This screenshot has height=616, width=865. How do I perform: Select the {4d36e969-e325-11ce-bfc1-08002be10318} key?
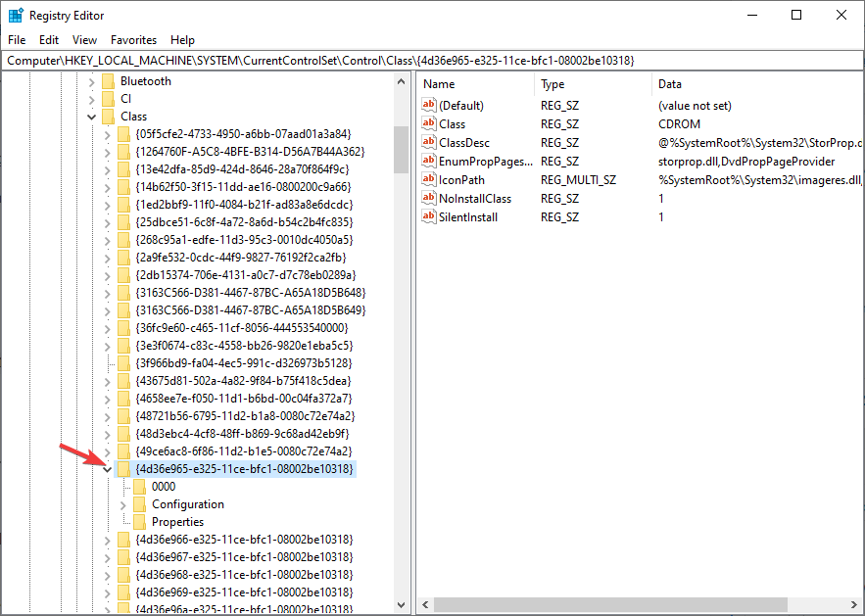(x=244, y=592)
